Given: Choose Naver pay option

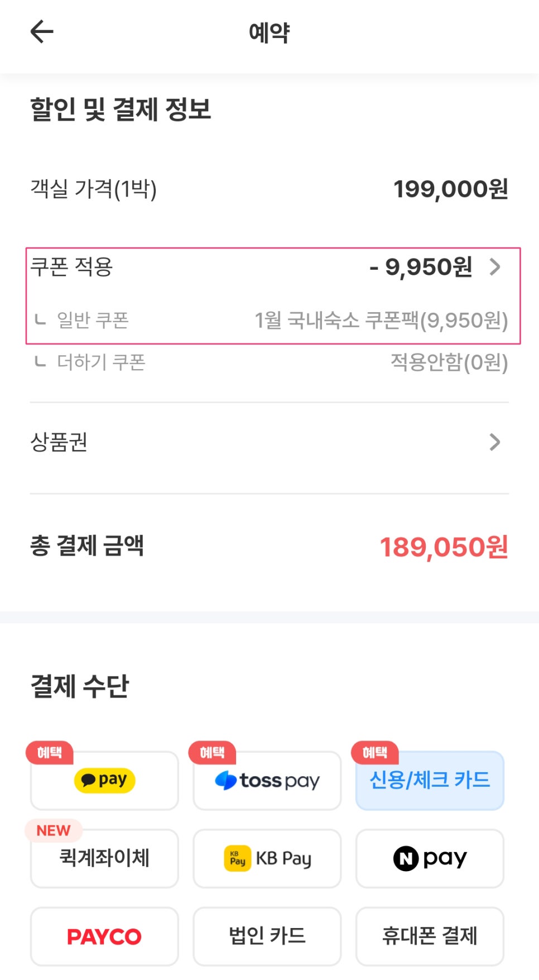Looking at the screenshot, I should [x=430, y=858].
